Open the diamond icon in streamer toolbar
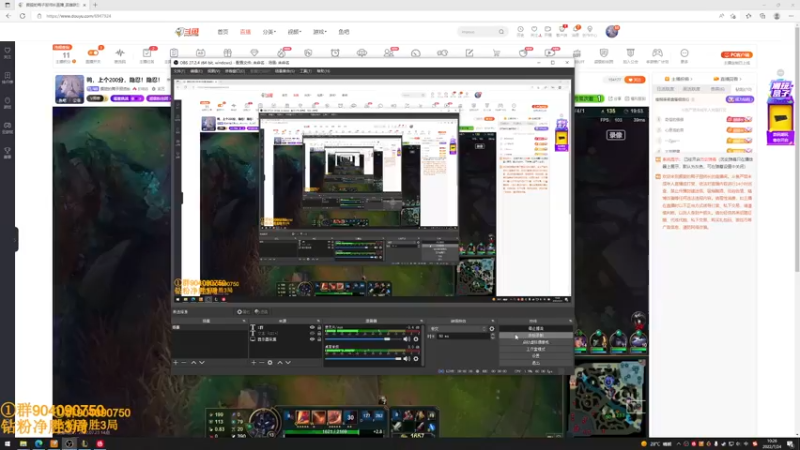The width and height of the screenshot is (800, 450). [255, 53]
